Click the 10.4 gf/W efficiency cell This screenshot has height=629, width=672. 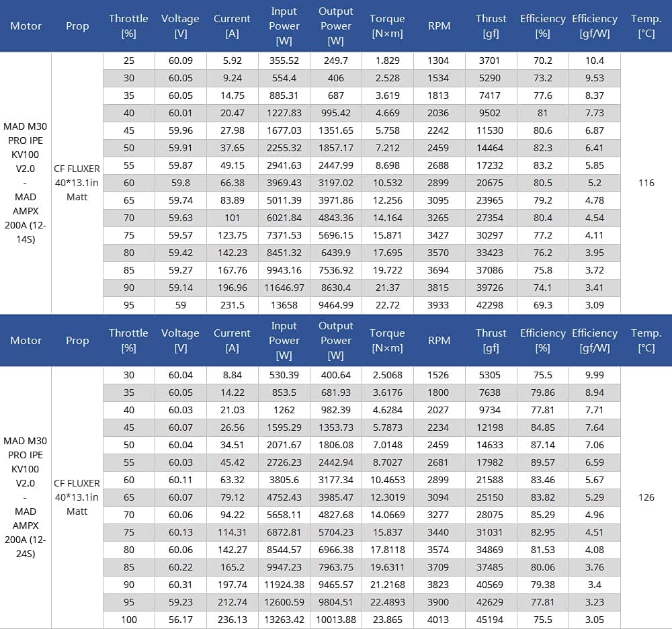point(594,60)
